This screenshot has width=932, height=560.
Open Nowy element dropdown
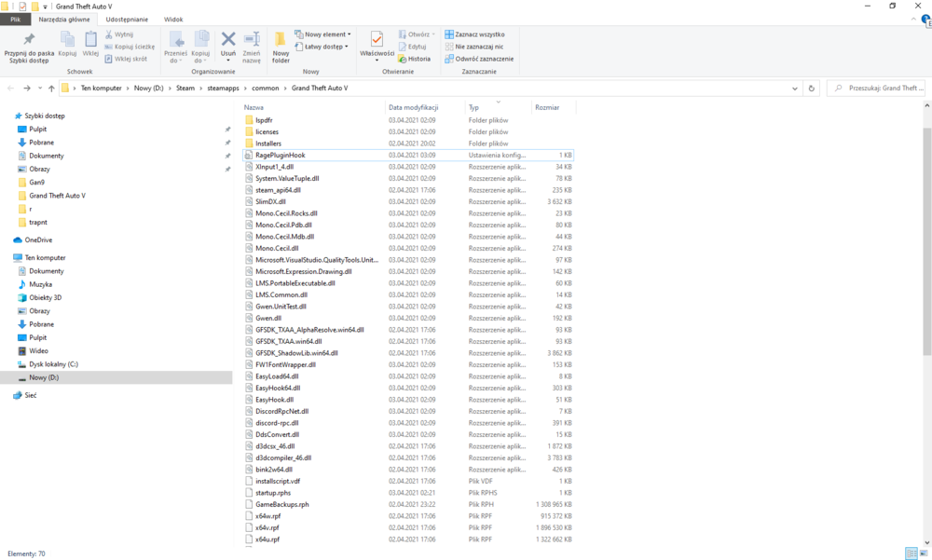(322, 34)
